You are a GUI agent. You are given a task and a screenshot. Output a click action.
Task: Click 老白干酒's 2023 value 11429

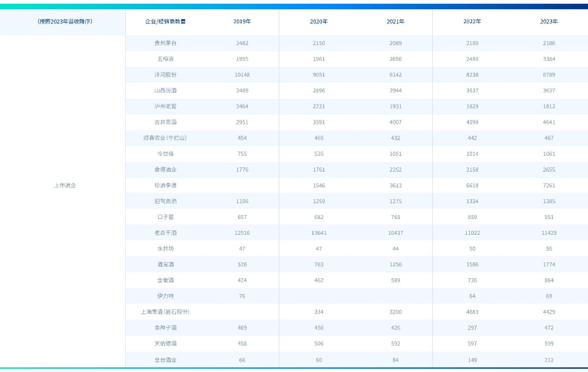pos(549,233)
